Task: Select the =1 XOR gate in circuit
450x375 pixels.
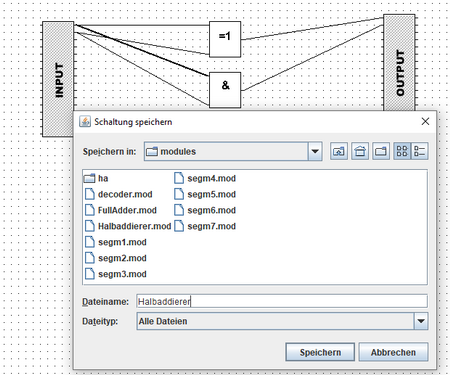Action: coord(225,39)
